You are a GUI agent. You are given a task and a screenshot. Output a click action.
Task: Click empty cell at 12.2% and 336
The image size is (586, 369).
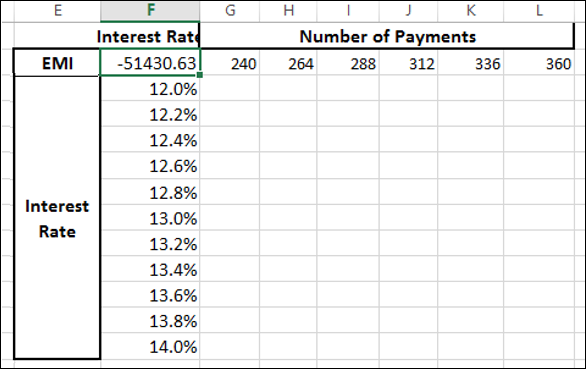click(x=471, y=114)
